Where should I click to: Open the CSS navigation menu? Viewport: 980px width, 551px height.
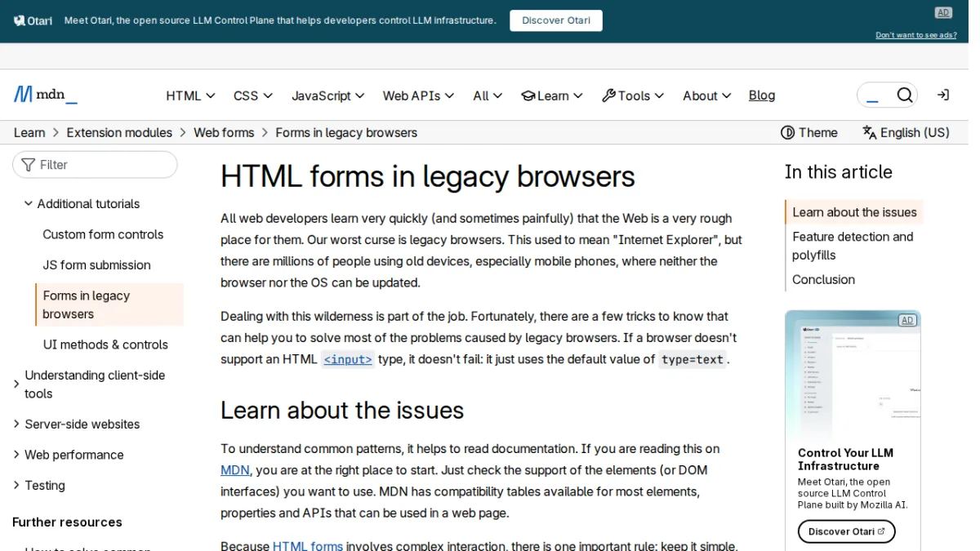click(x=253, y=96)
